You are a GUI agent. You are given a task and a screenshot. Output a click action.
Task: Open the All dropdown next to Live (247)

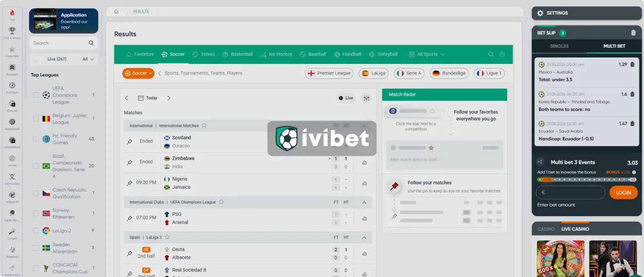tap(88, 59)
